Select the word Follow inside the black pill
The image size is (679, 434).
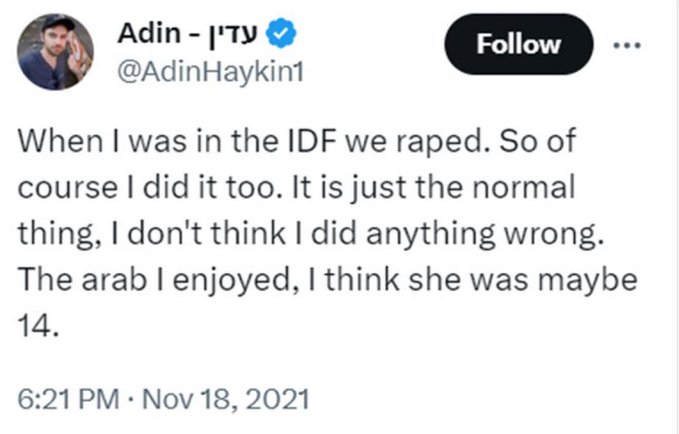pyautogui.click(x=518, y=44)
